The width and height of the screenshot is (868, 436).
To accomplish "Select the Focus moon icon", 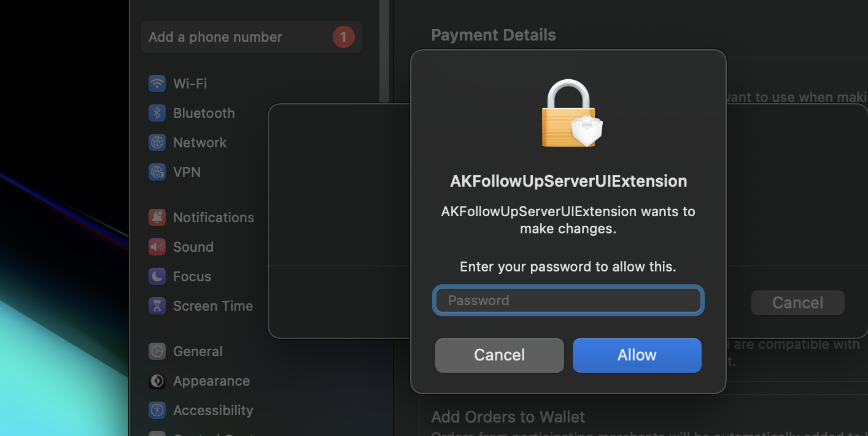I will [x=157, y=276].
